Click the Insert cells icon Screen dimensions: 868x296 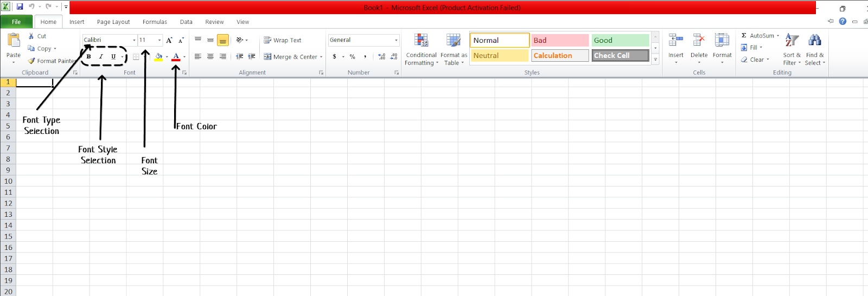[x=676, y=40]
